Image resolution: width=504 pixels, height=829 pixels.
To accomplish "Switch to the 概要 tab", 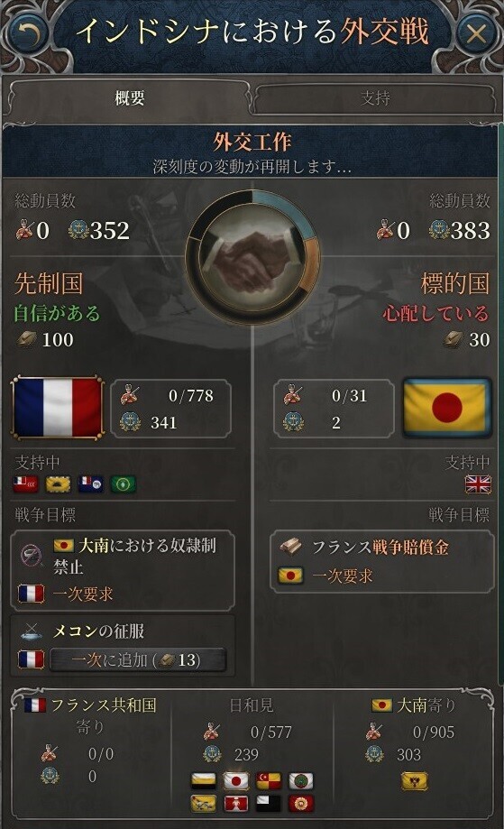I will coord(129,98).
